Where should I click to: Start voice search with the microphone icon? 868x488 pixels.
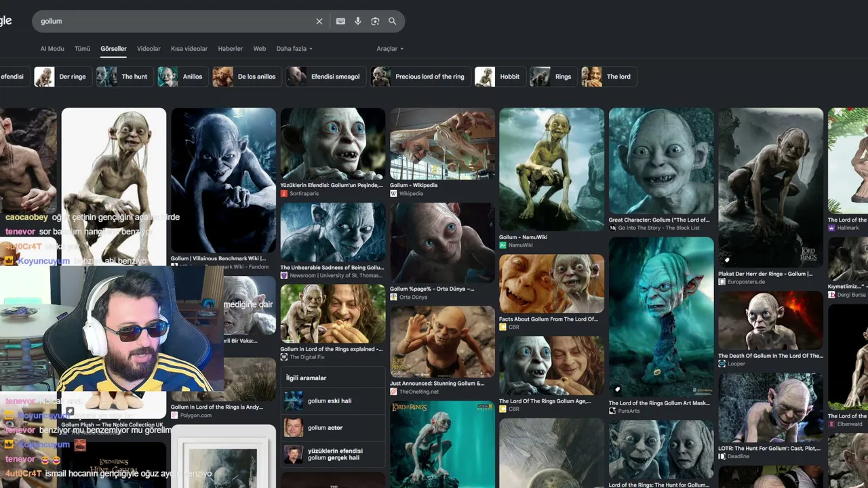pos(358,21)
